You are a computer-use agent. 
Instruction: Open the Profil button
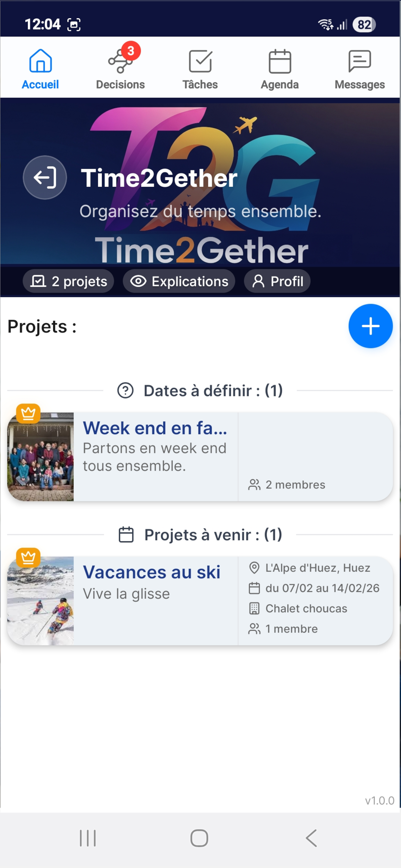coord(277,281)
